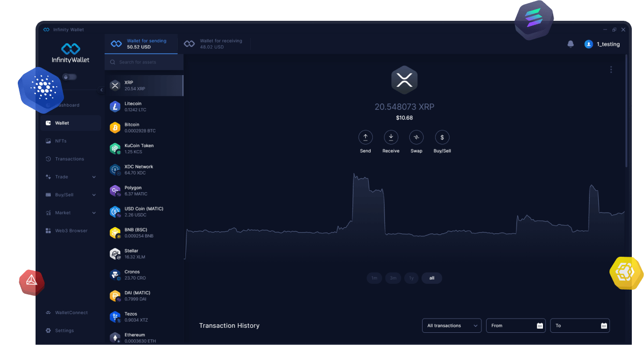The height and width of the screenshot is (345, 644).
Task: Click the 20.548073 XRP balance
Action: 404,107
